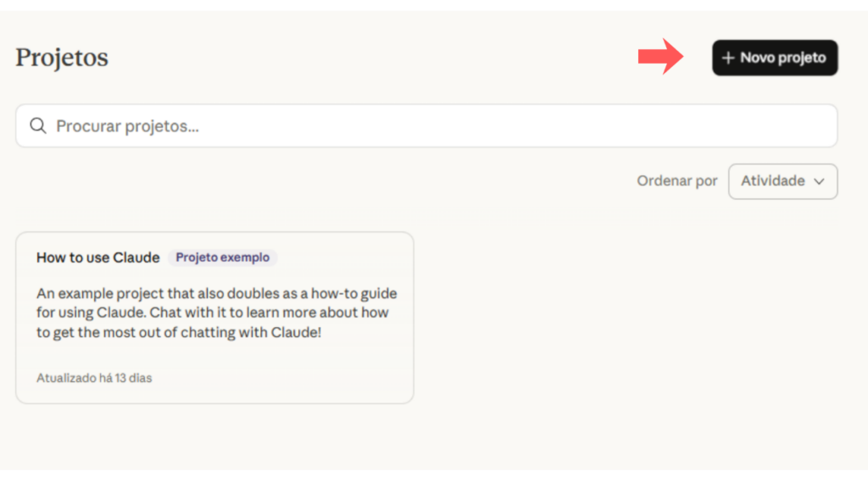Focus the "Procurar projetos..." search field
Image resolution: width=868 pixels, height=488 pixels.
coord(339,126)
